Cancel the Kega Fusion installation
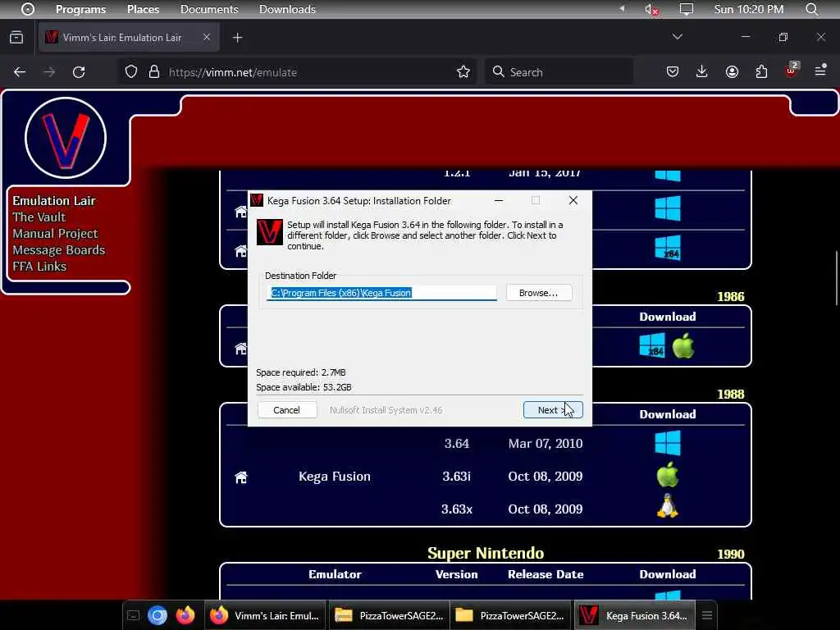 tap(286, 410)
